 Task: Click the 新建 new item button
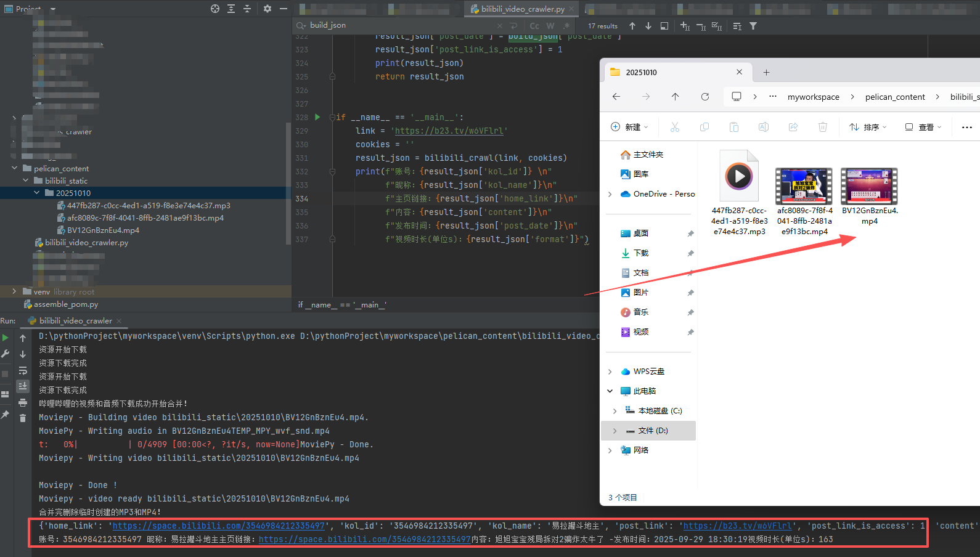629,127
